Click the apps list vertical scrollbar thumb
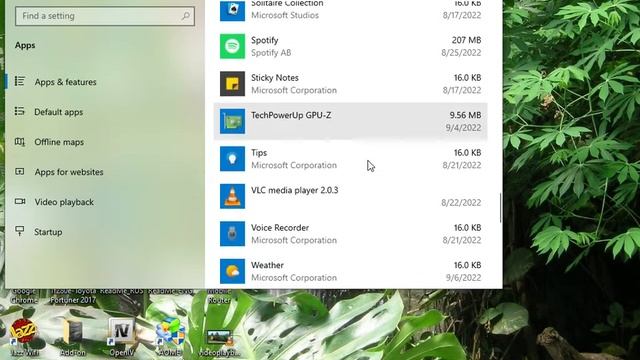The image size is (640, 360). click(x=500, y=208)
